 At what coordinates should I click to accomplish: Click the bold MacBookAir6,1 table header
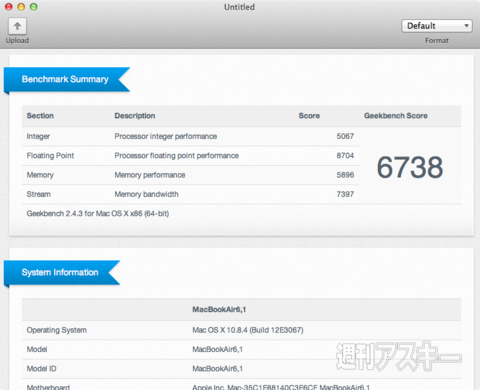(219, 310)
